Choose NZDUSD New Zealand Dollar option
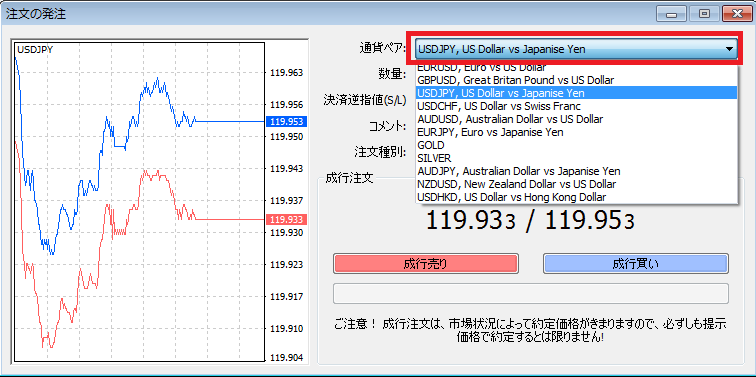This screenshot has width=756, height=377. click(576, 184)
